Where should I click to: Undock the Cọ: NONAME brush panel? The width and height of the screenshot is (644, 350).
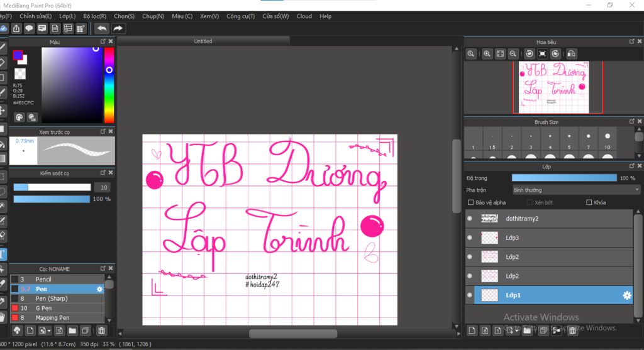[x=103, y=268]
